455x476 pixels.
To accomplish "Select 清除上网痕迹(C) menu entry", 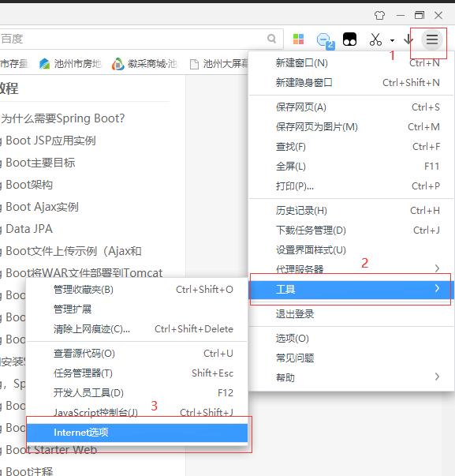I will (136, 329).
